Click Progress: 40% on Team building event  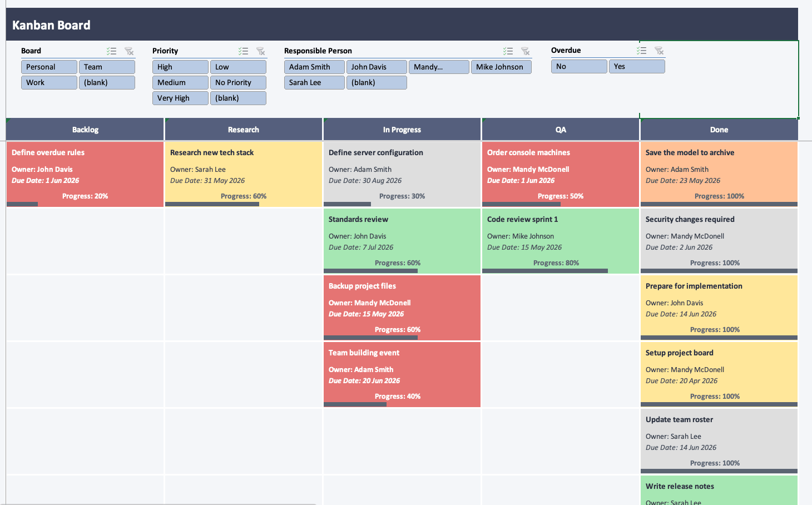click(398, 397)
